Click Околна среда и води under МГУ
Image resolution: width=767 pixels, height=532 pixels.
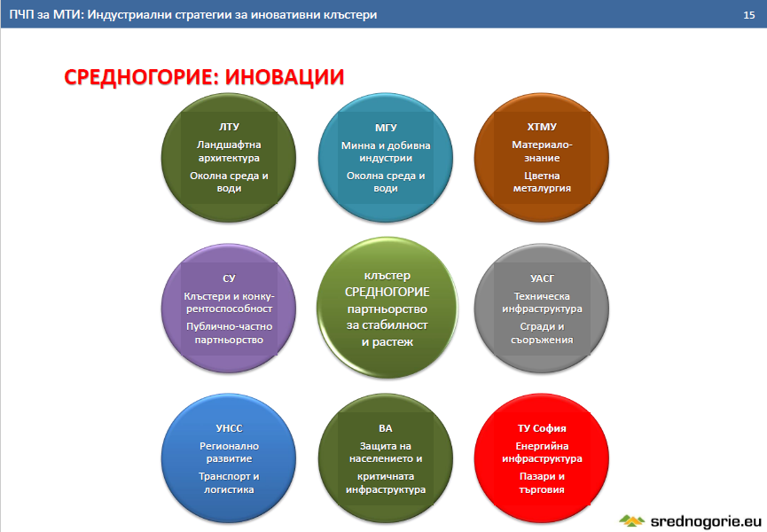coord(386,182)
